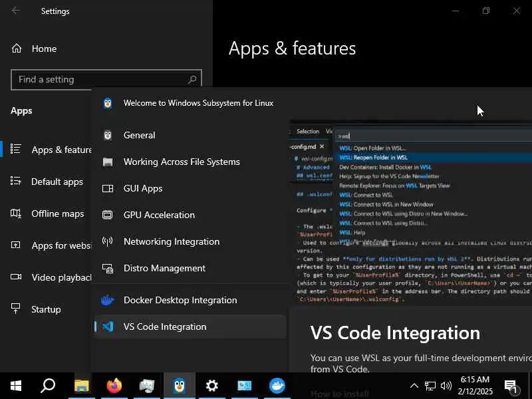This screenshot has width=532, height=399.
Task: Click the search magnifier in Find a setting
Action: pos(192,80)
